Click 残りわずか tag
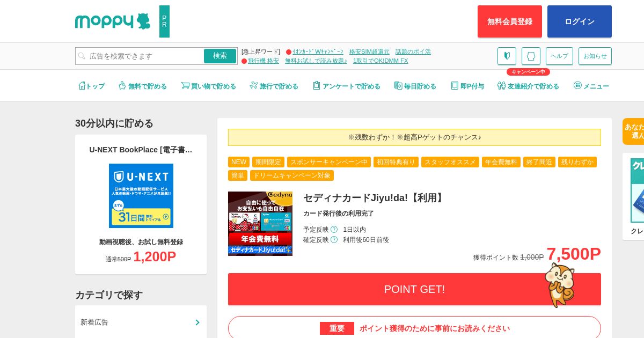644x338 pixels. (577, 162)
